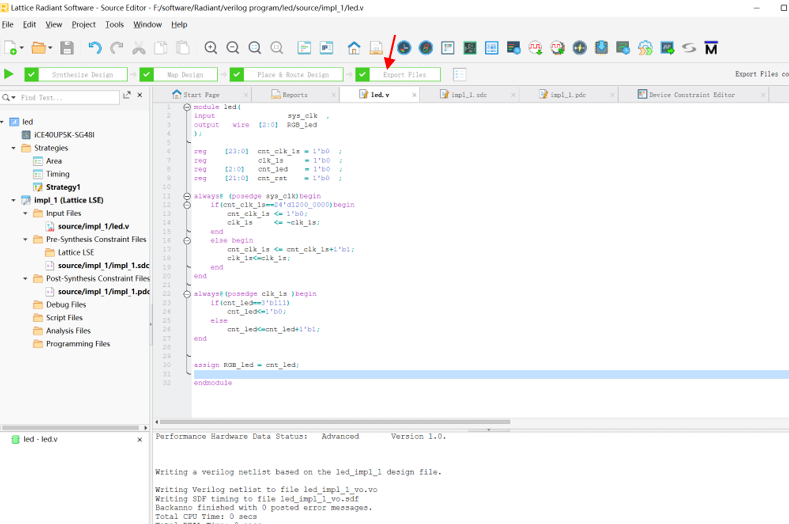Toggle the Map Design green checkbox
Screen dimensions: 789x524
(x=146, y=74)
